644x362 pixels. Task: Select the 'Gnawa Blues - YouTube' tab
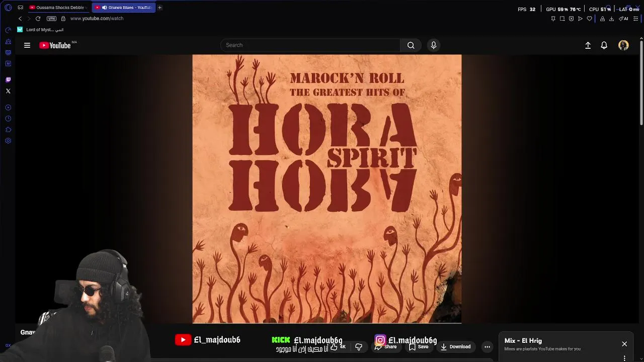124,8
